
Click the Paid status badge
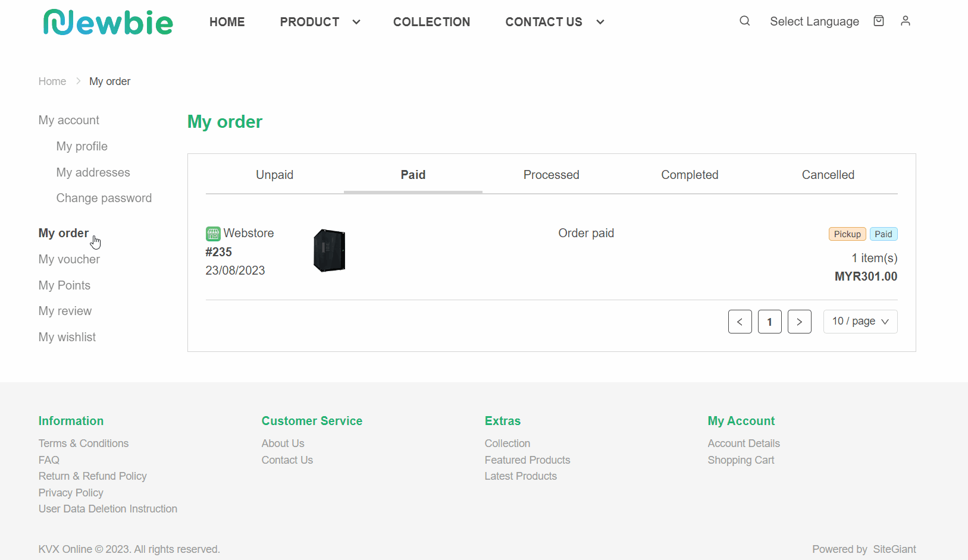click(884, 234)
